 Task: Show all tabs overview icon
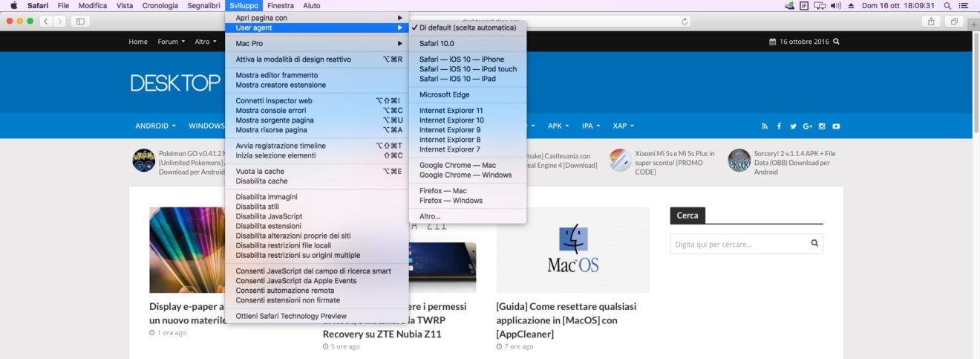(x=955, y=22)
